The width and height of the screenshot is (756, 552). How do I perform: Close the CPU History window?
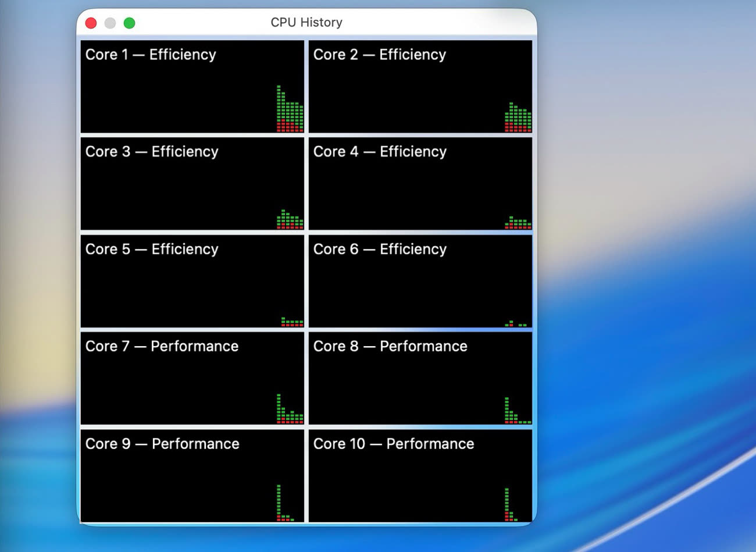point(91,23)
